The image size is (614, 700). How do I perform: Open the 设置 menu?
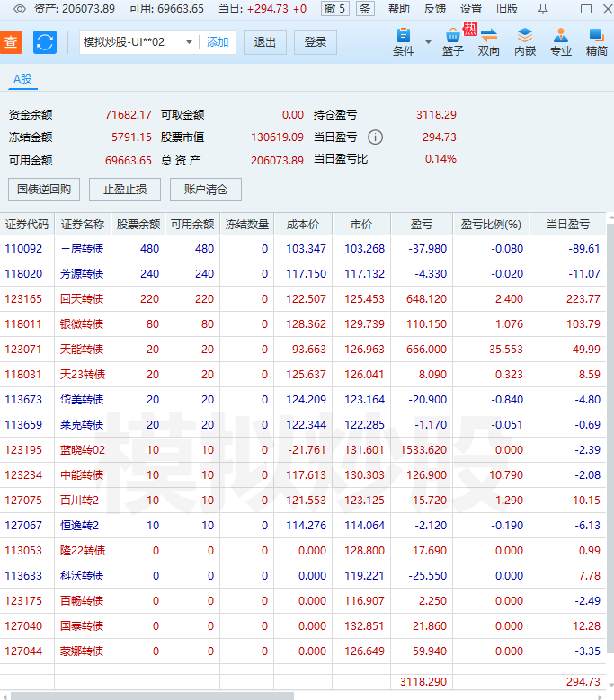471,9
